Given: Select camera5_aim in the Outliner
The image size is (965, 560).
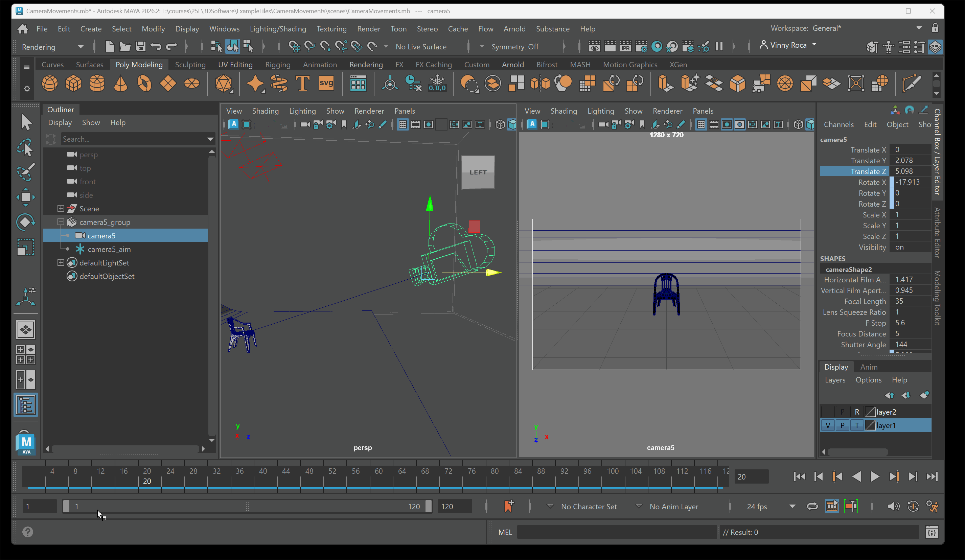Looking at the screenshot, I should coord(109,249).
